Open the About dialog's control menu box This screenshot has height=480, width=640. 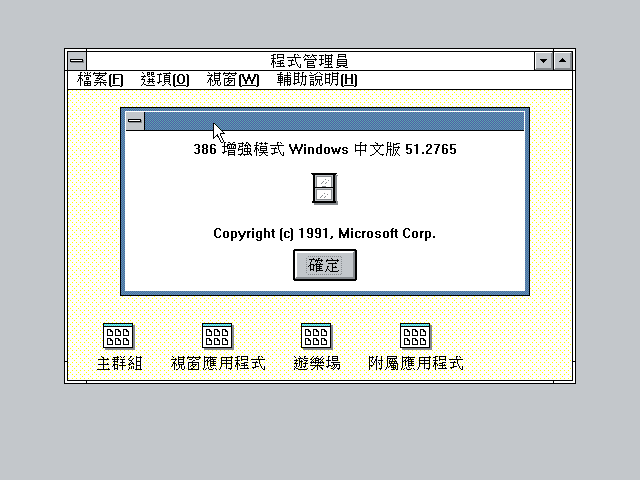click(x=135, y=121)
